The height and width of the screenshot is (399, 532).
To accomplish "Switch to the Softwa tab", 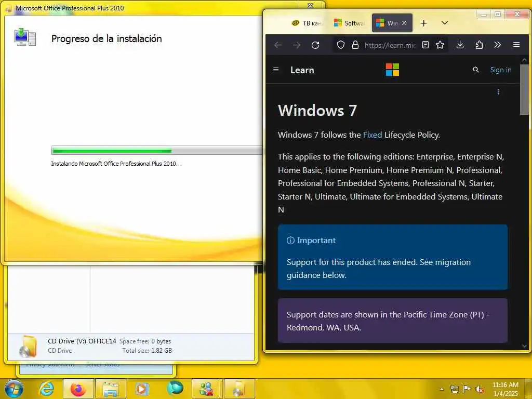I will click(350, 23).
